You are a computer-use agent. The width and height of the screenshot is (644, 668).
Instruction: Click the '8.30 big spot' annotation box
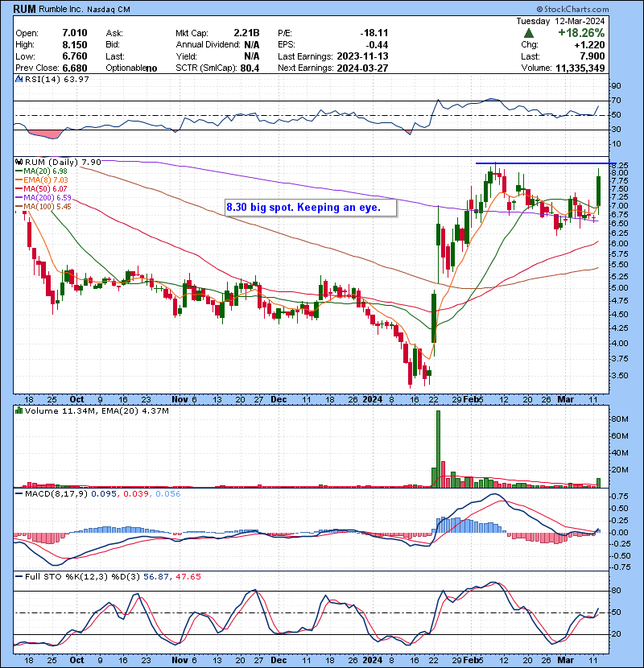point(311,208)
